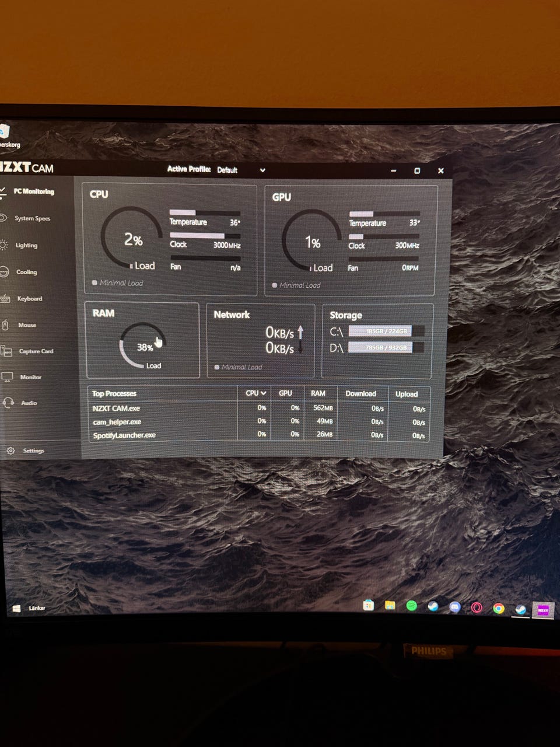The width and height of the screenshot is (560, 747).
Task: Sort processes by the Upload column header
Action: [407, 394]
